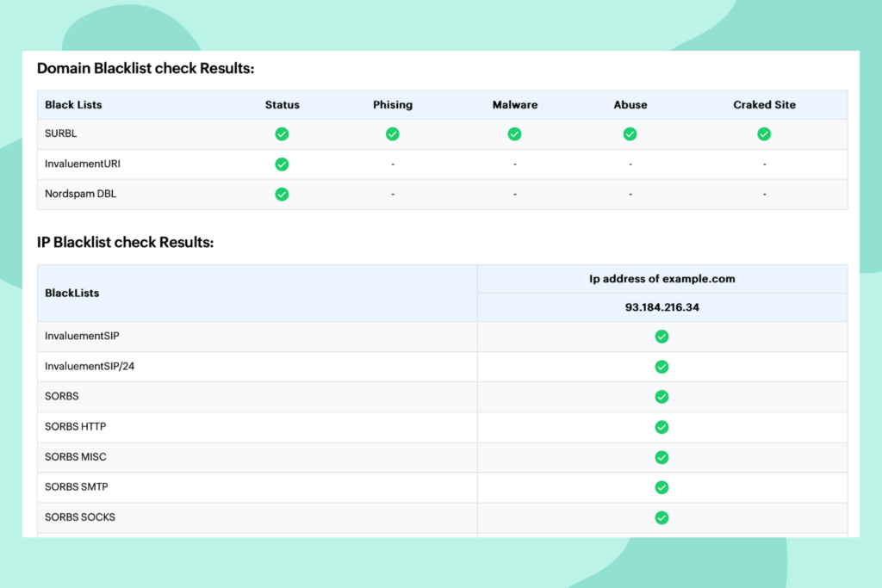Click Ip address of example.com header
882x588 pixels.
click(x=661, y=279)
